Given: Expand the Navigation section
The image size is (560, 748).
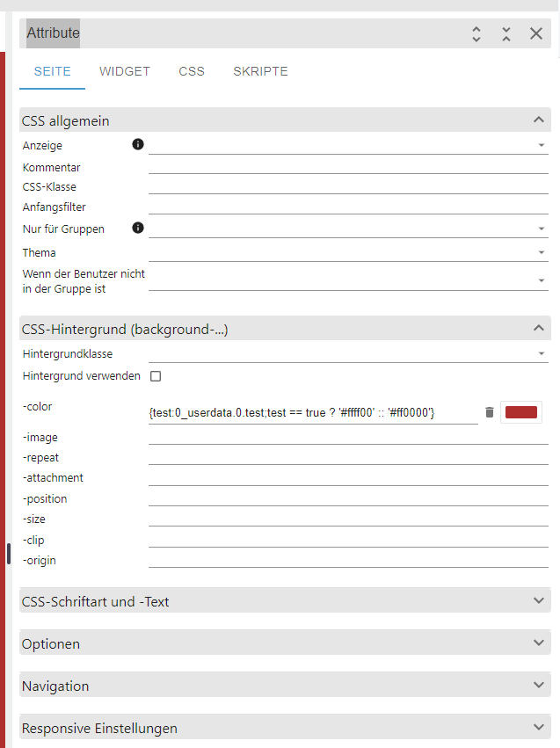Looking at the screenshot, I should pyautogui.click(x=538, y=686).
